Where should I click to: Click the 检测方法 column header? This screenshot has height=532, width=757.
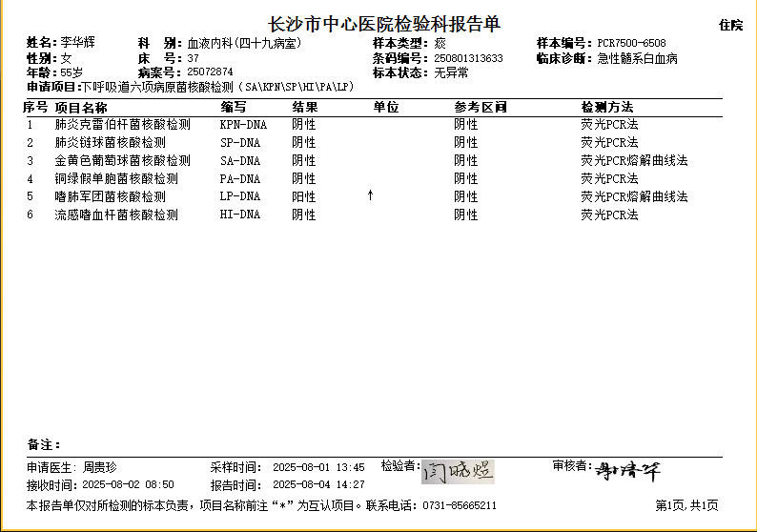(606, 108)
